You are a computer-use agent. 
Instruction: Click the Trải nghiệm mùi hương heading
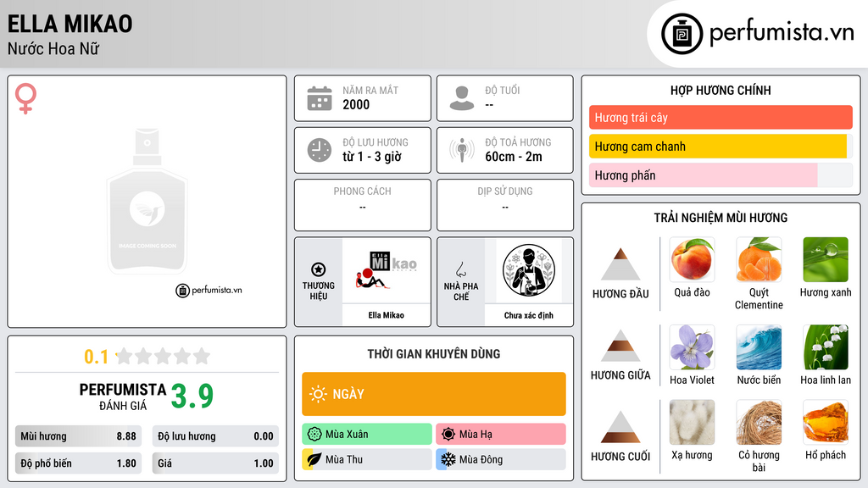(721, 218)
